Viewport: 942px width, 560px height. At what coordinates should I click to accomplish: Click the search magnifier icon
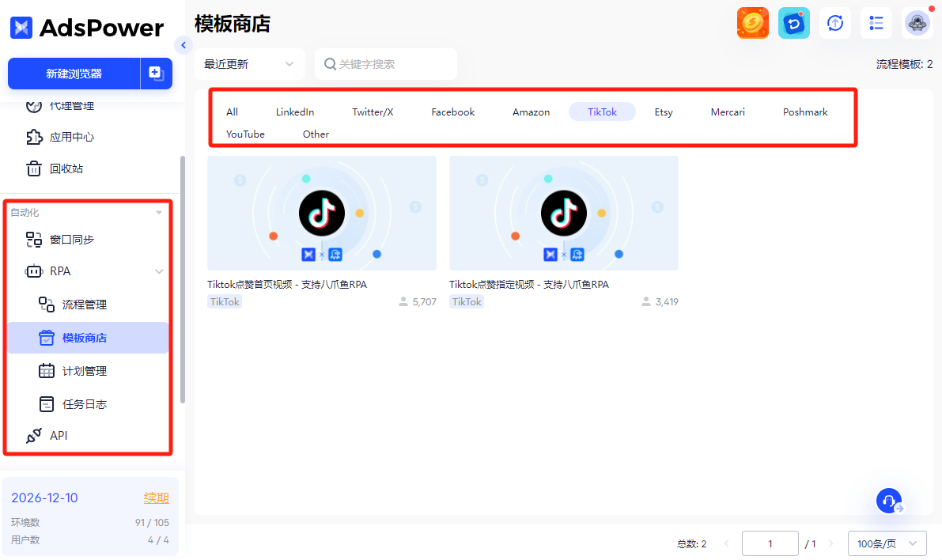point(330,64)
